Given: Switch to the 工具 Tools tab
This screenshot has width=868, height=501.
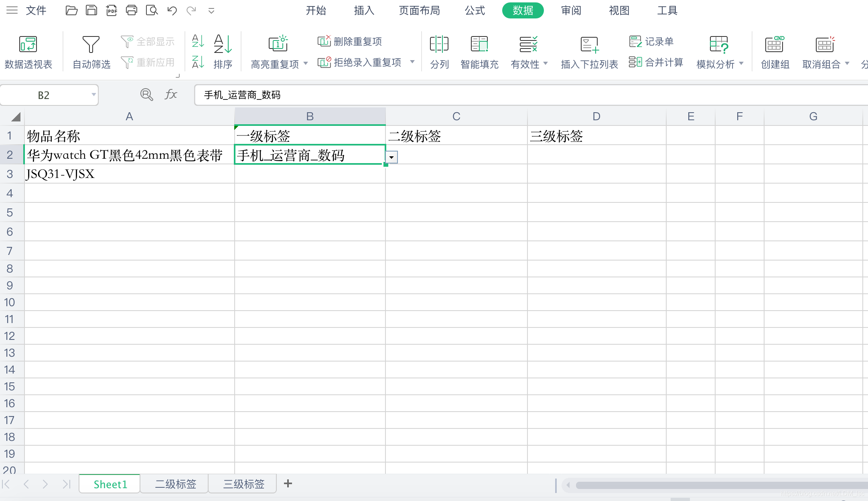Looking at the screenshot, I should pyautogui.click(x=667, y=10).
